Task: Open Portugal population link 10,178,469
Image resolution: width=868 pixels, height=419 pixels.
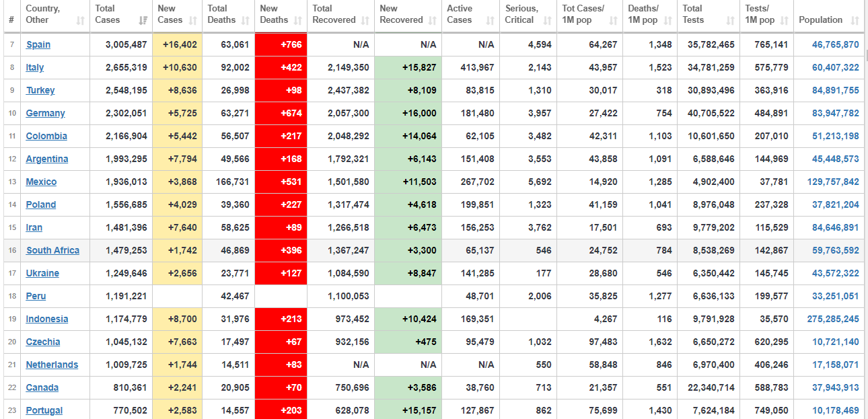Action: click(836, 410)
